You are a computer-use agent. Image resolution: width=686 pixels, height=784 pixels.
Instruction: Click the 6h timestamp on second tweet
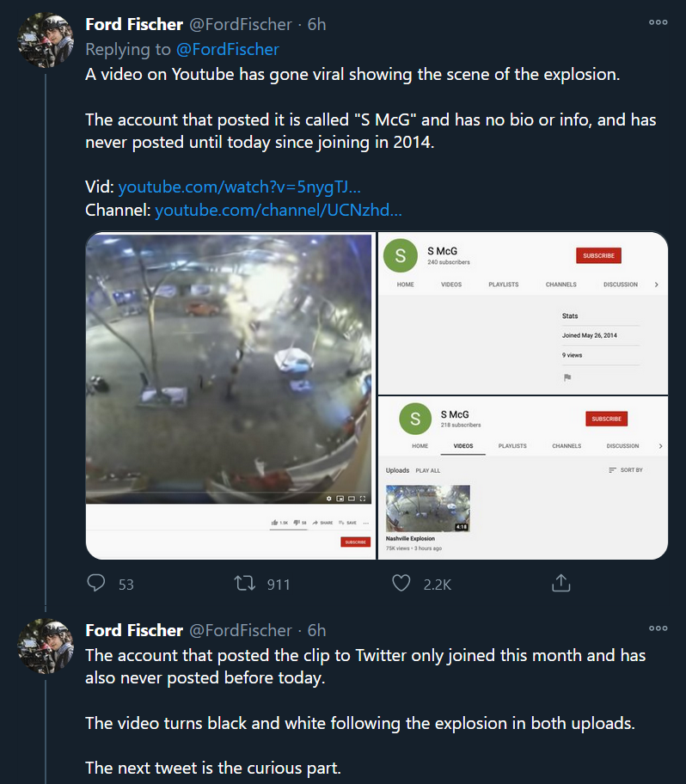coord(316,629)
